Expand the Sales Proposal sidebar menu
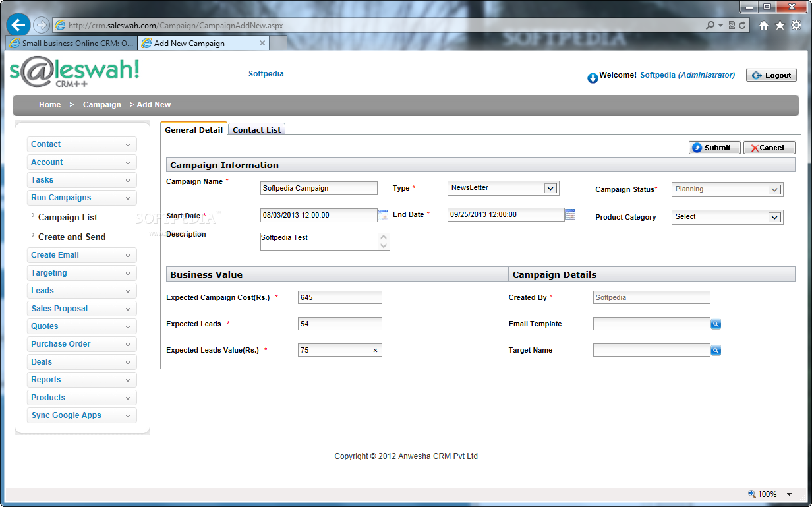Viewport: 812px width, 507px height. (x=82, y=309)
